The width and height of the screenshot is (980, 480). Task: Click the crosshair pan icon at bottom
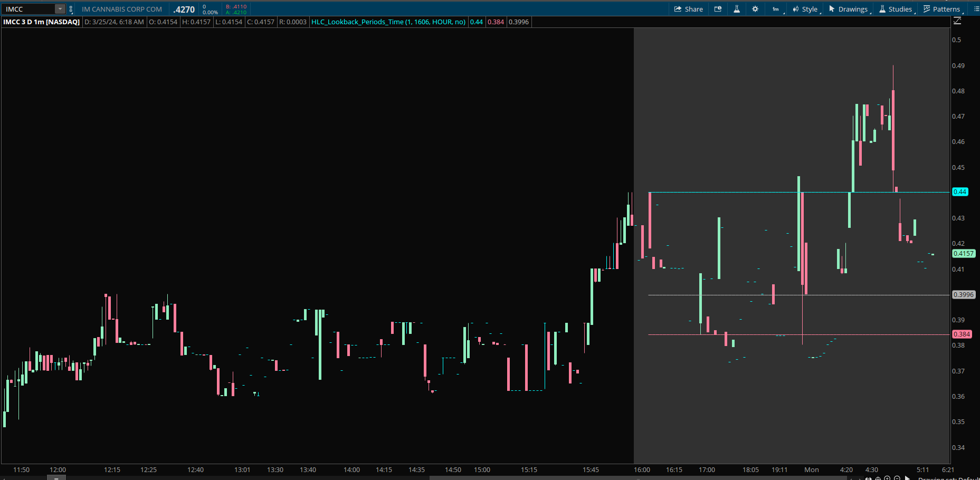click(878, 478)
